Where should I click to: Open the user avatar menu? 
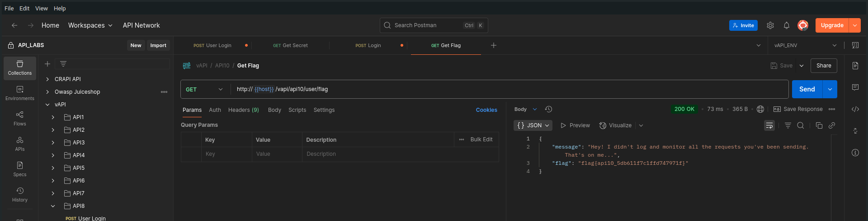tap(803, 25)
